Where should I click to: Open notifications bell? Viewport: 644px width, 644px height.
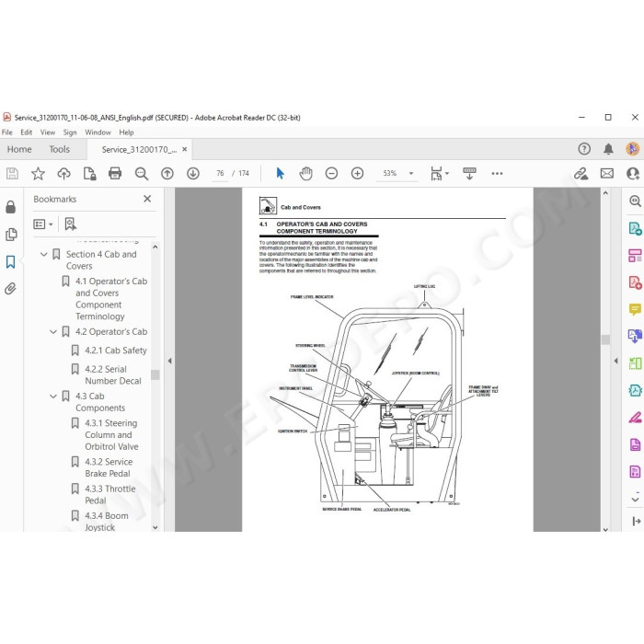tap(608, 149)
